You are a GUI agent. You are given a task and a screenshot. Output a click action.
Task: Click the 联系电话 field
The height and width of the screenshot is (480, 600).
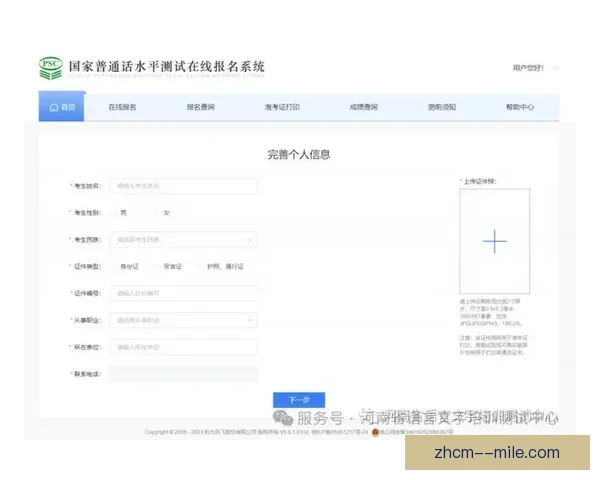pos(184,374)
